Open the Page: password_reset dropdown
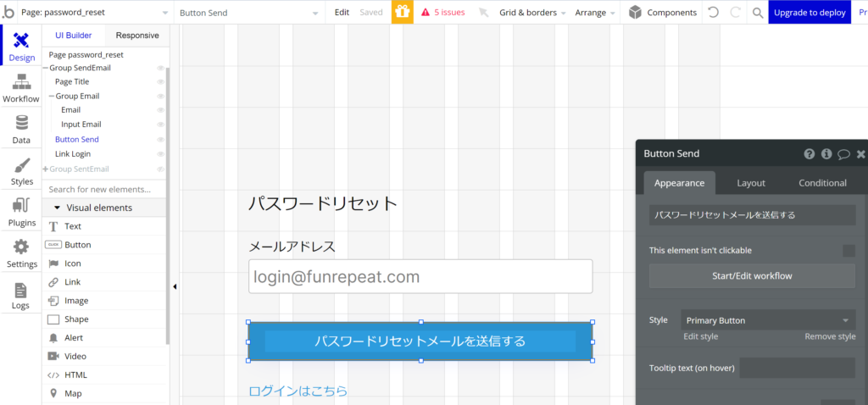Viewport: 868px width, 405px height. [x=95, y=12]
